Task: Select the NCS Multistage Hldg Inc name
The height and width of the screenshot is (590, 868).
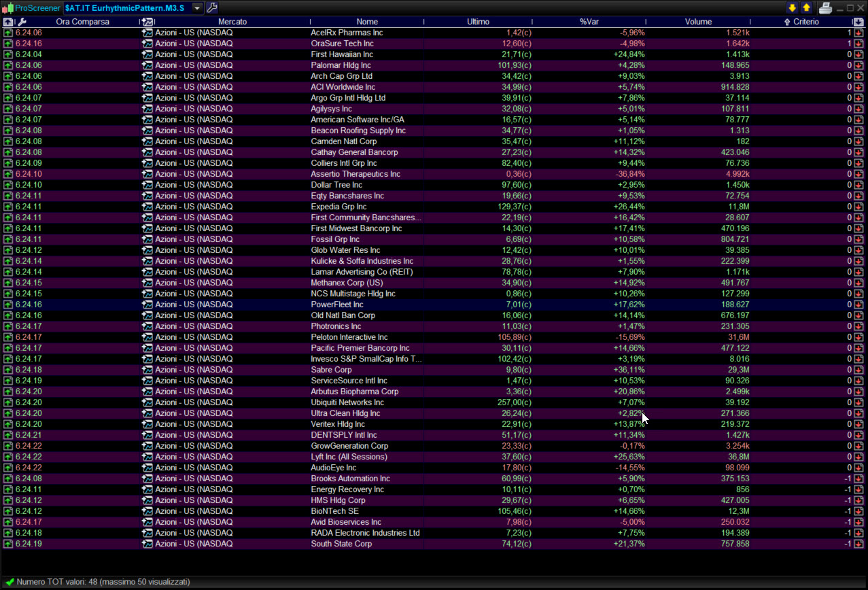Action: (x=353, y=294)
